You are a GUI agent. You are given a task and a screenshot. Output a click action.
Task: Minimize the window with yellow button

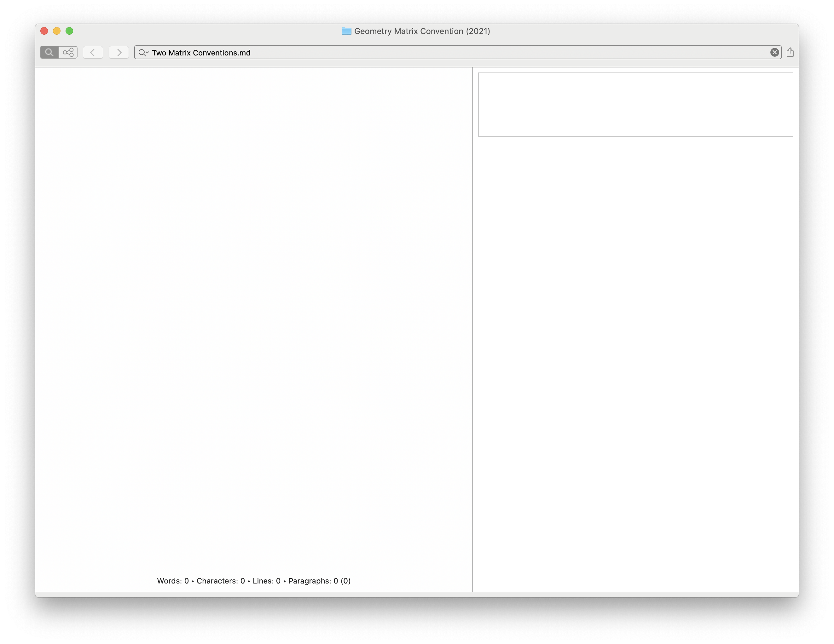[x=57, y=31]
